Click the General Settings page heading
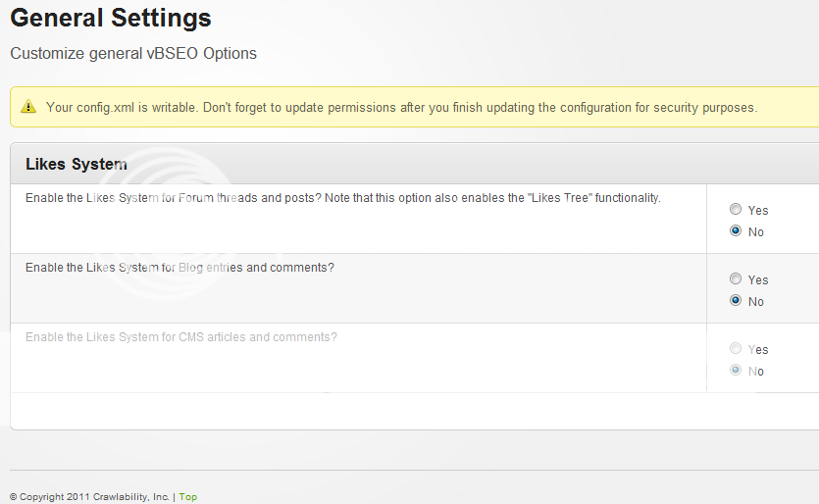The height and width of the screenshot is (504, 819). (111, 18)
